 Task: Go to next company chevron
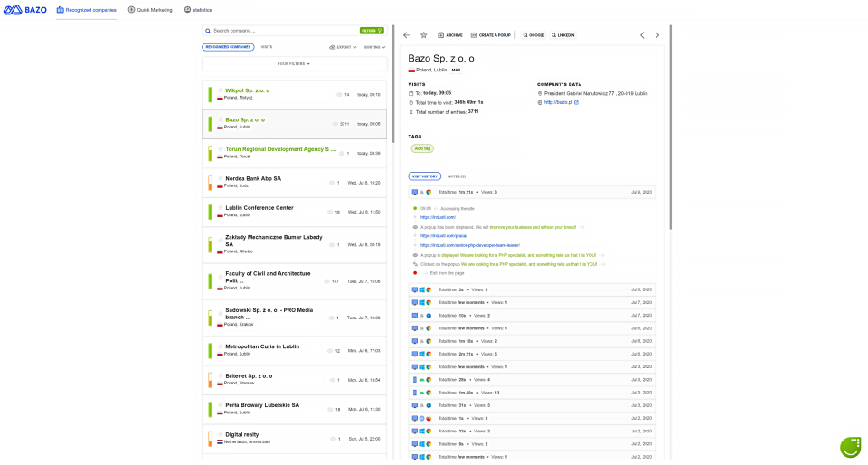(657, 35)
